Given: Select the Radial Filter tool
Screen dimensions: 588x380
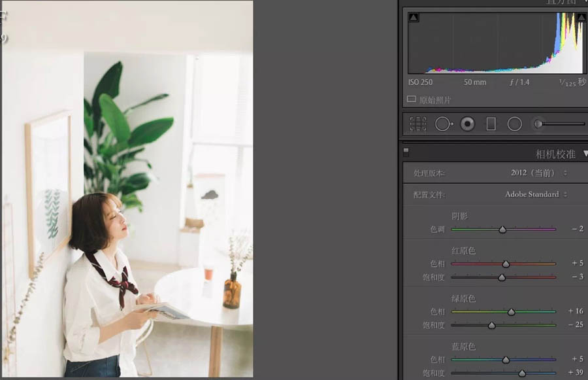Looking at the screenshot, I should pyautogui.click(x=515, y=124).
